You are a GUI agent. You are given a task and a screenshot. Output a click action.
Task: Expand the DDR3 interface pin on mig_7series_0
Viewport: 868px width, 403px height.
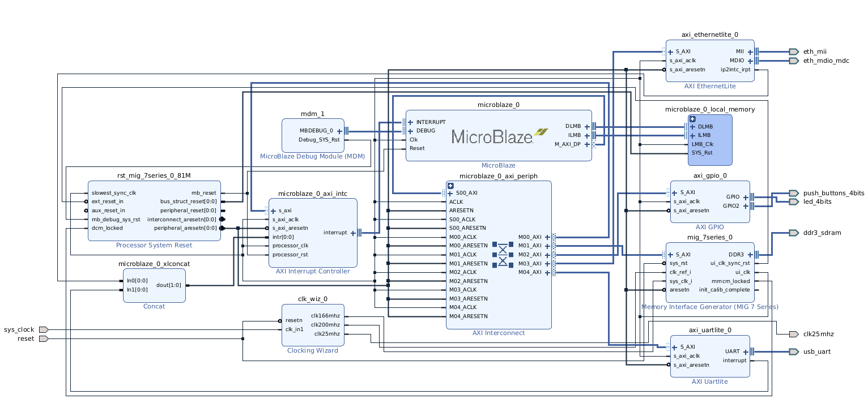click(x=751, y=255)
